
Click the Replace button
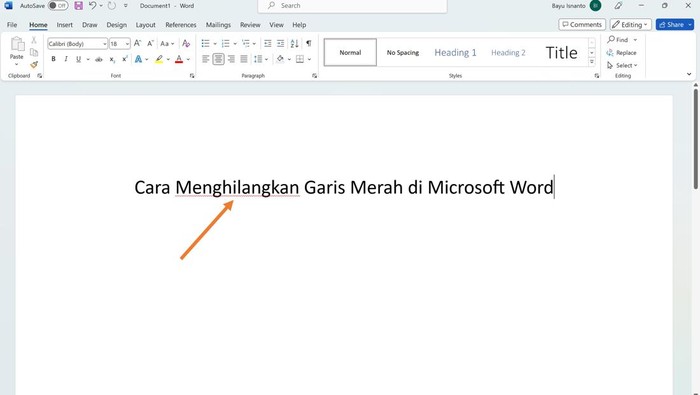point(621,53)
